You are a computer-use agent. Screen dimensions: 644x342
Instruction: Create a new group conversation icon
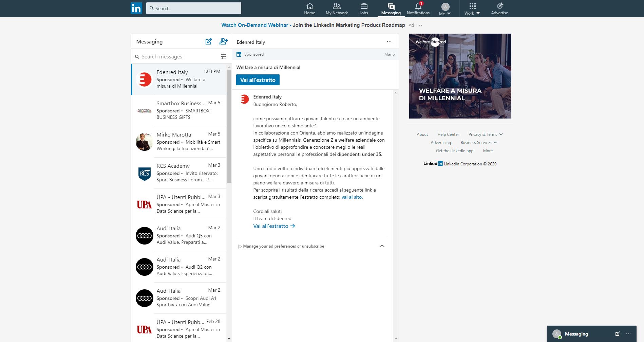coord(223,41)
